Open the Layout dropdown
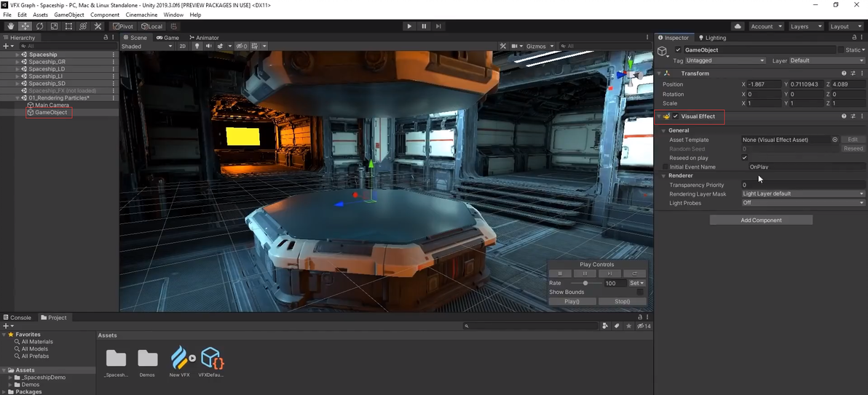868x395 pixels. (x=845, y=26)
